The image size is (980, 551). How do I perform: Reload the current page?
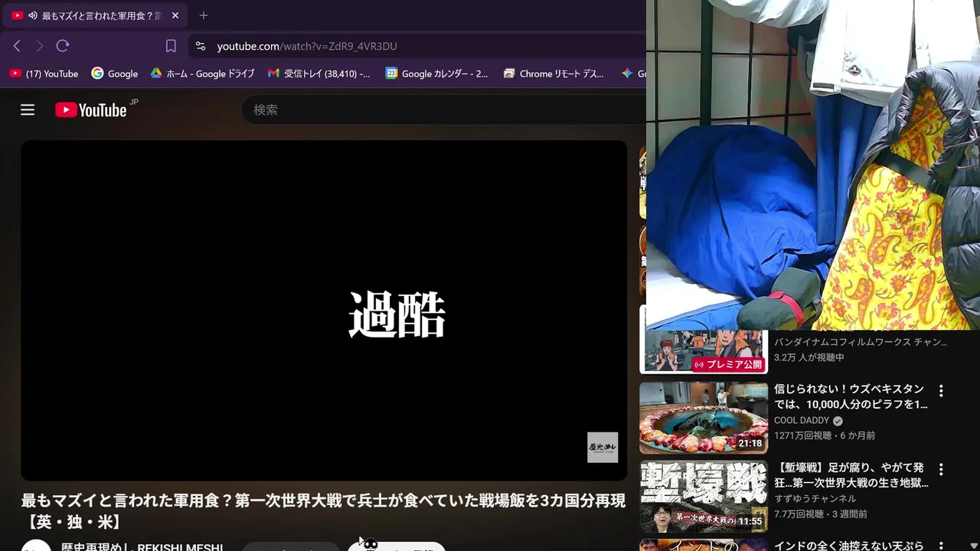[x=63, y=46]
